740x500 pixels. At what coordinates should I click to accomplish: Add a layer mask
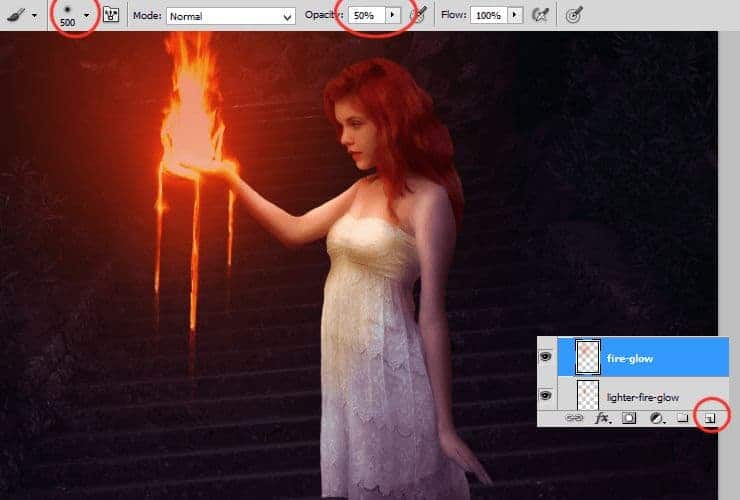coord(630,418)
